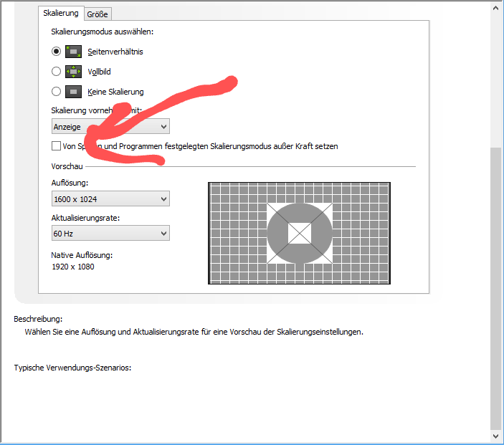Switch to the Skalierung tab
The image size is (504, 445).
[x=61, y=13]
